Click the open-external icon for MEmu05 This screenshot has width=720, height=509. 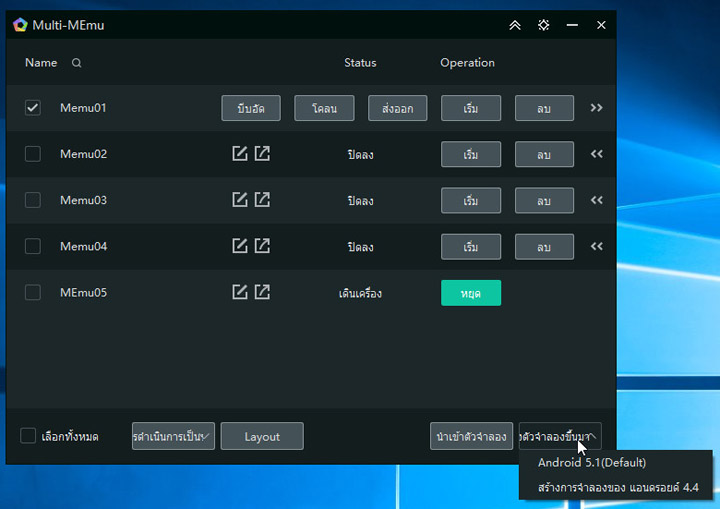pos(262,292)
